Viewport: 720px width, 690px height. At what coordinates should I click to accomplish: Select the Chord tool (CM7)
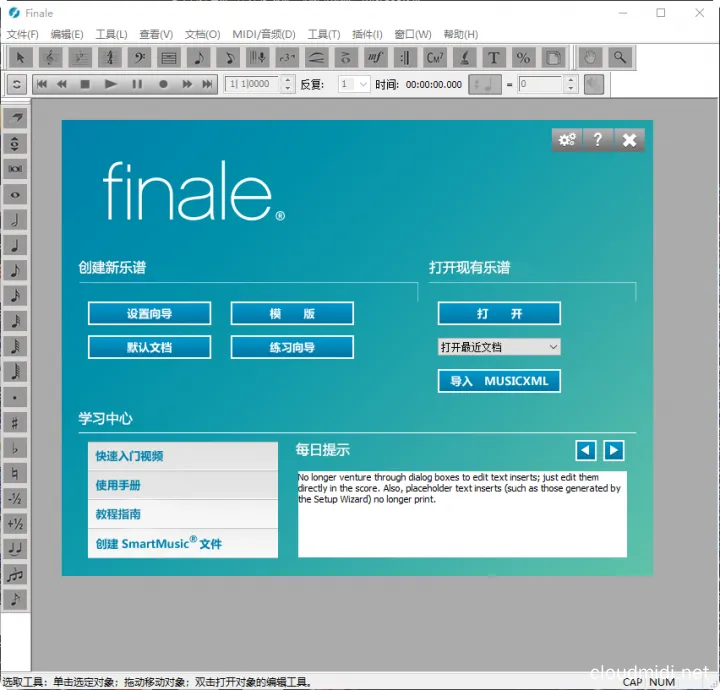click(x=435, y=57)
